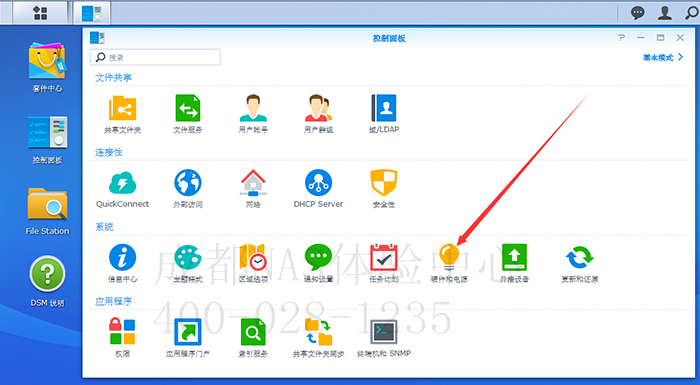Viewport: 700px width, 385px height.
Task: Click the Control Panel title bar icon
Action: (x=97, y=38)
